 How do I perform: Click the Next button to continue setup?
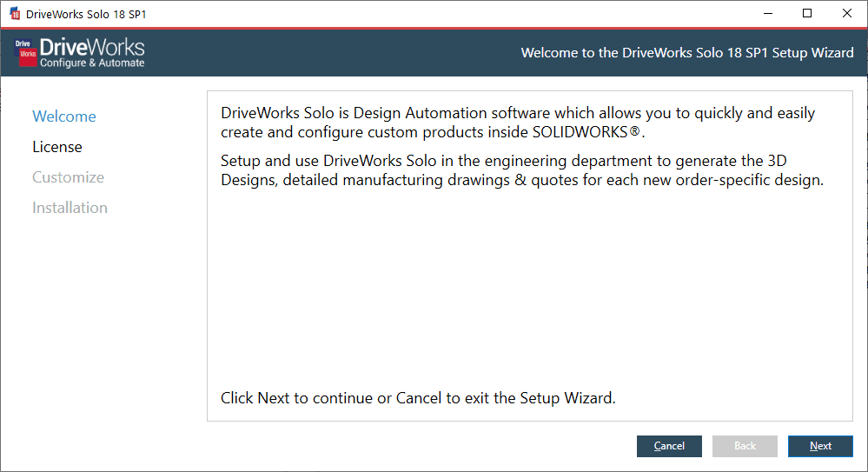click(820, 446)
